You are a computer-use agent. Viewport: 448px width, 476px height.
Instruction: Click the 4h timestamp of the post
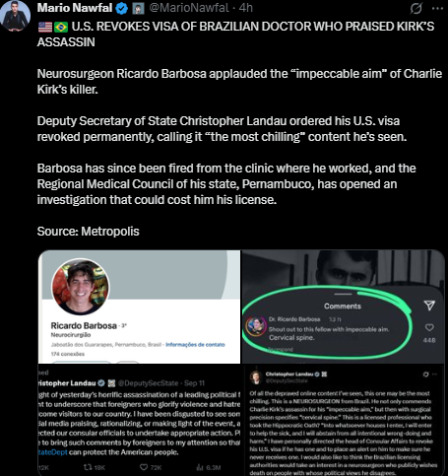tap(246, 8)
